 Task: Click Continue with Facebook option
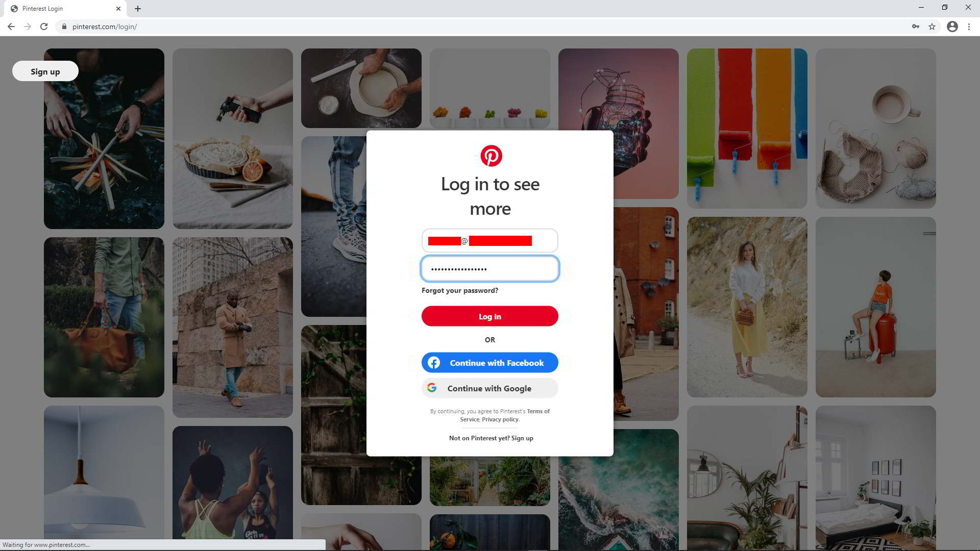489,363
